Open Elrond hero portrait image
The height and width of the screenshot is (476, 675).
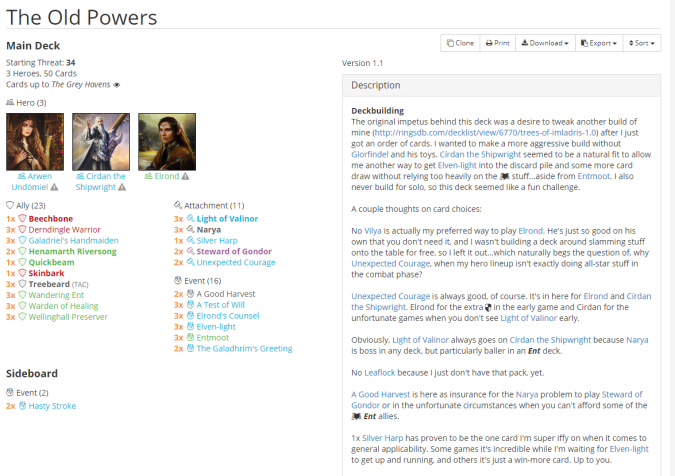167,142
